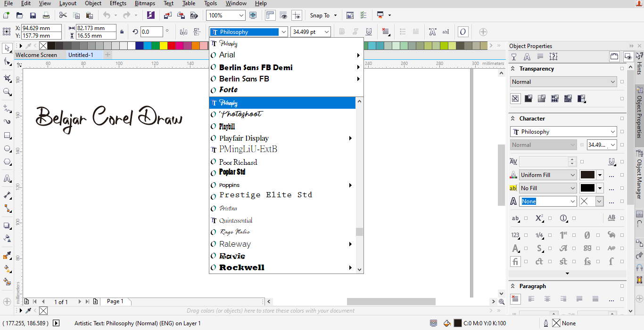Enable the checkbox beside the Fractions glyph option

[550, 235]
